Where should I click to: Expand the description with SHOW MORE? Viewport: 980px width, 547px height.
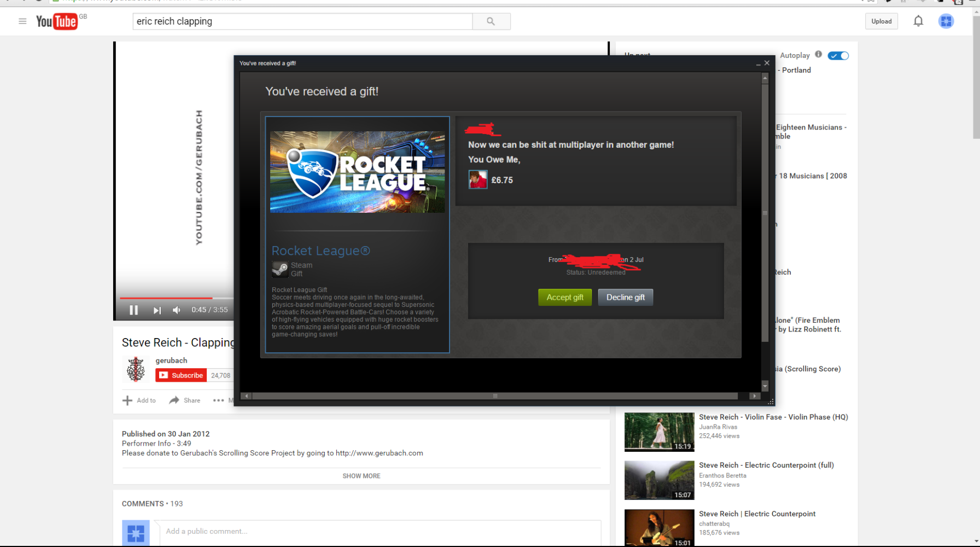[x=361, y=476]
